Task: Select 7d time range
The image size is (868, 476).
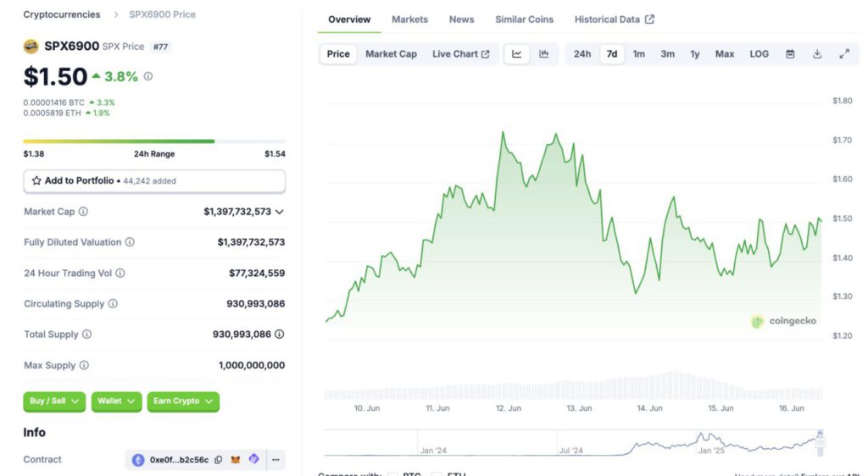Action: tap(612, 54)
